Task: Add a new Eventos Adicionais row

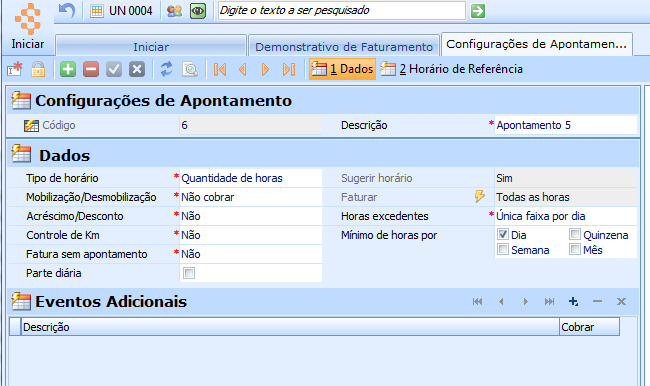Action: [x=573, y=301]
